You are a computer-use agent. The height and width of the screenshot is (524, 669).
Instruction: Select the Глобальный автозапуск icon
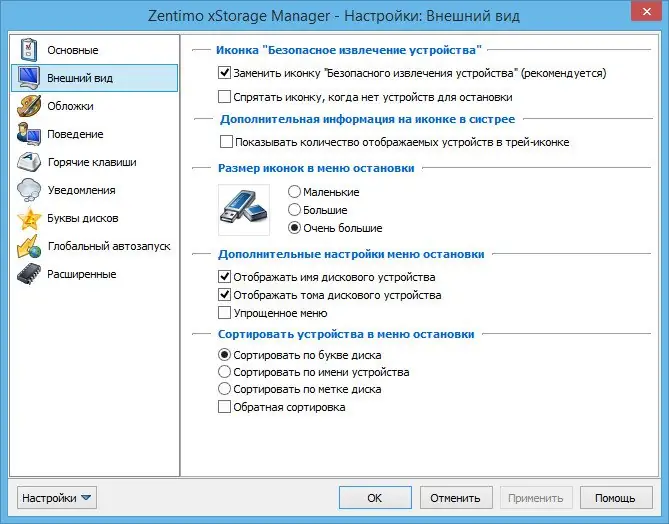pos(28,246)
